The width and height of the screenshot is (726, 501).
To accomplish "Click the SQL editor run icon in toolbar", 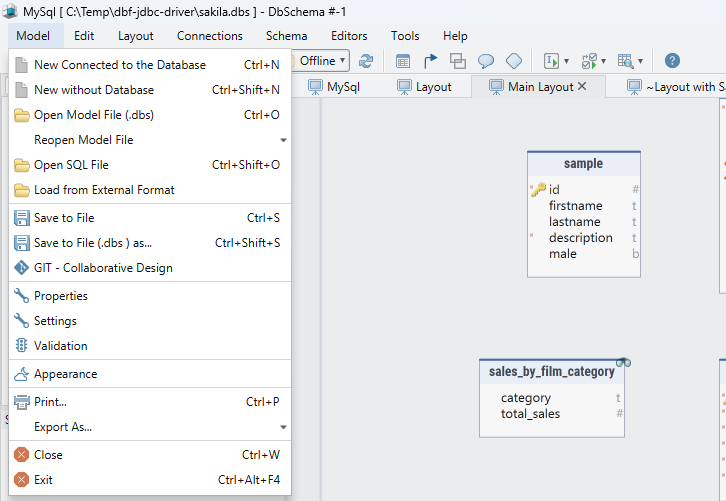I will [551, 61].
